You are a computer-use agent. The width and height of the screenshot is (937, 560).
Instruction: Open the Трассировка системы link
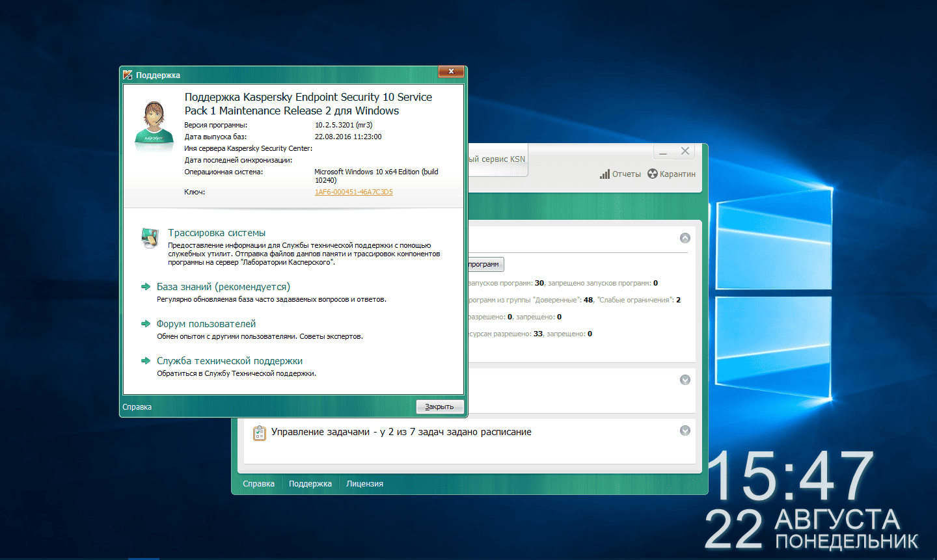tap(217, 233)
